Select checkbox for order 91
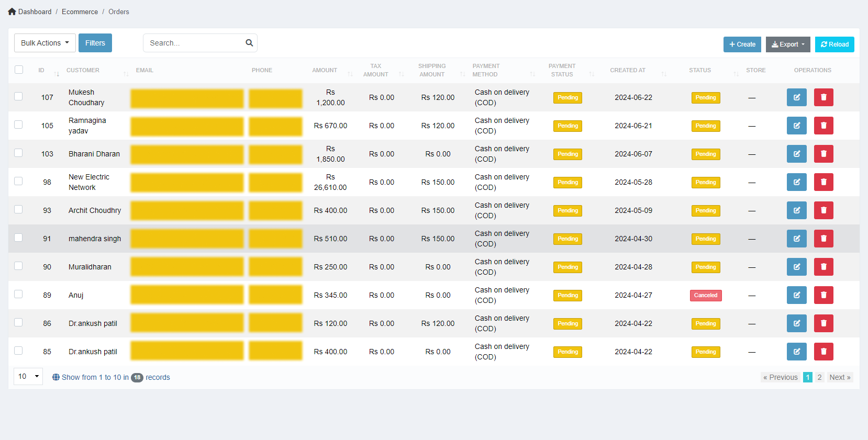 18,238
